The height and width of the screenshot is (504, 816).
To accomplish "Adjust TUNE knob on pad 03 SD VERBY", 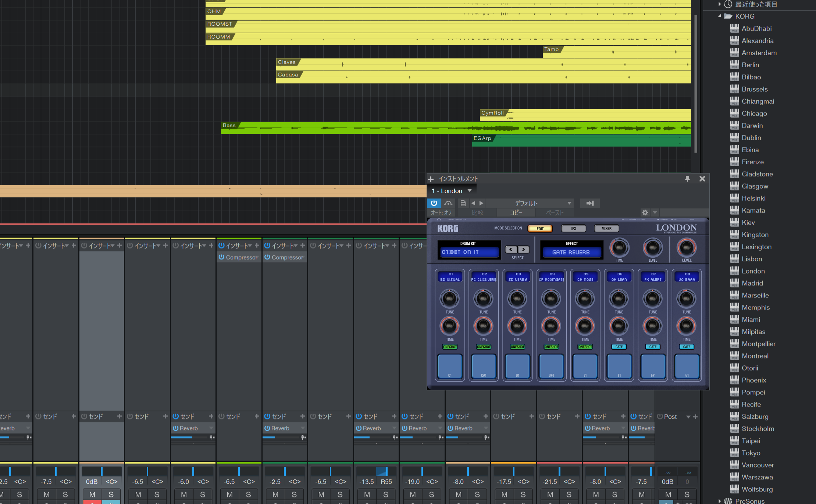I will [517, 299].
